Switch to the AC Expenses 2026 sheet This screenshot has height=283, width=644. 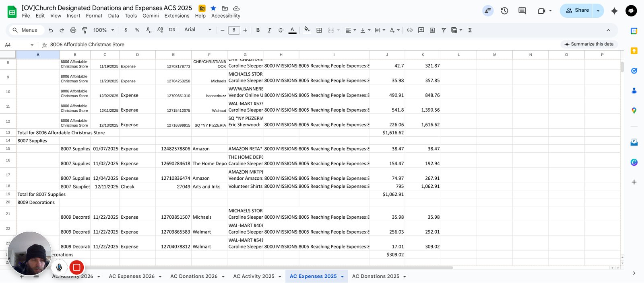pyautogui.click(x=132, y=277)
